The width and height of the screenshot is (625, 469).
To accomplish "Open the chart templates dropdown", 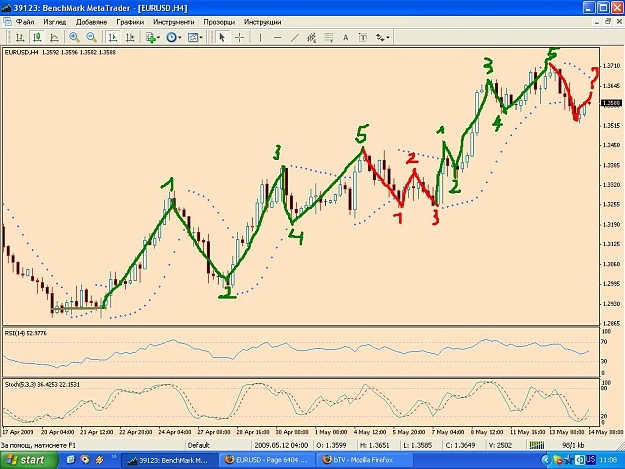I will [x=195, y=38].
